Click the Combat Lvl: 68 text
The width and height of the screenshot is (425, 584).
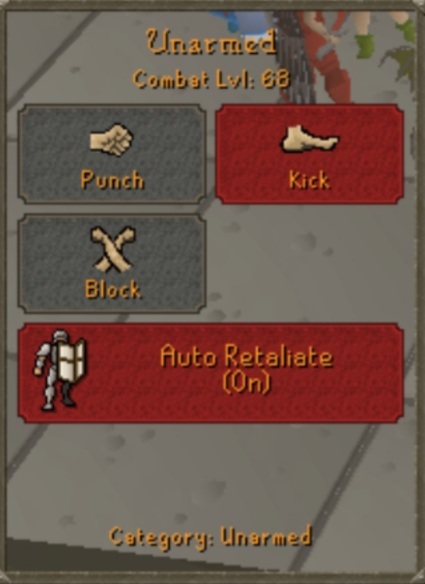(211, 79)
